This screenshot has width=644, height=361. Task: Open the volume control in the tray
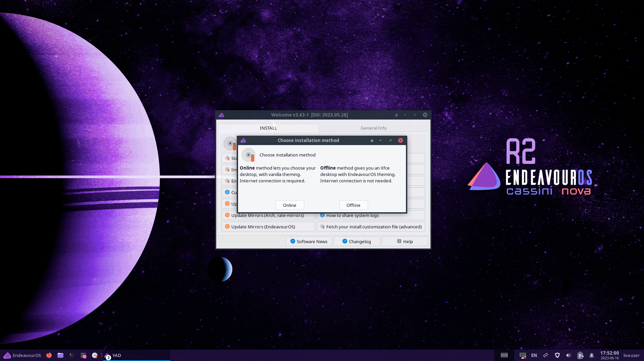568,355
